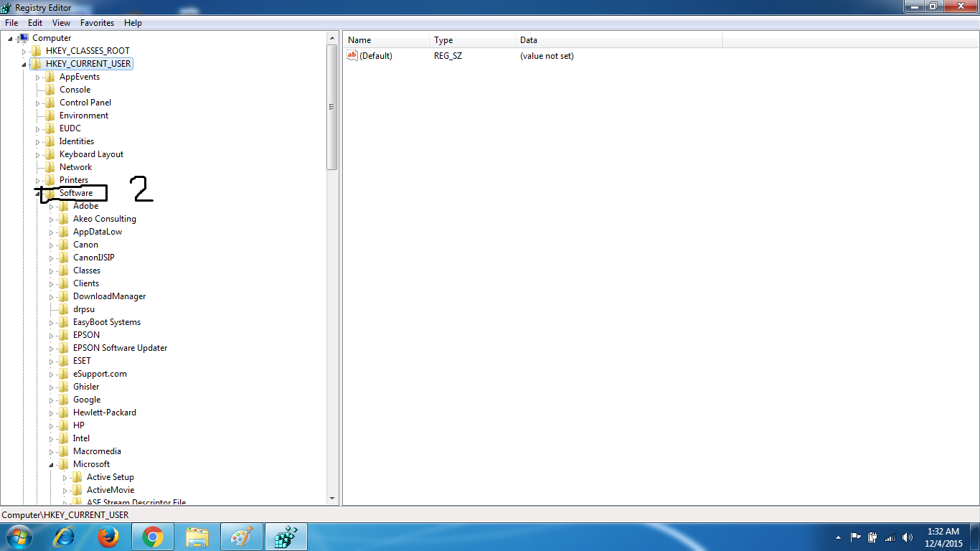The width and height of the screenshot is (980, 551).
Task: Open the Windows Start menu
Action: pyautogui.click(x=19, y=537)
